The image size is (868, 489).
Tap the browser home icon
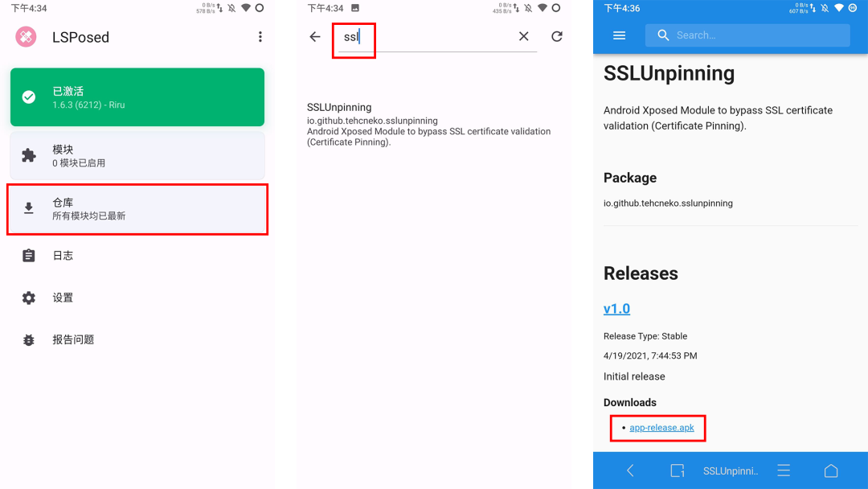click(x=831, y=471)
